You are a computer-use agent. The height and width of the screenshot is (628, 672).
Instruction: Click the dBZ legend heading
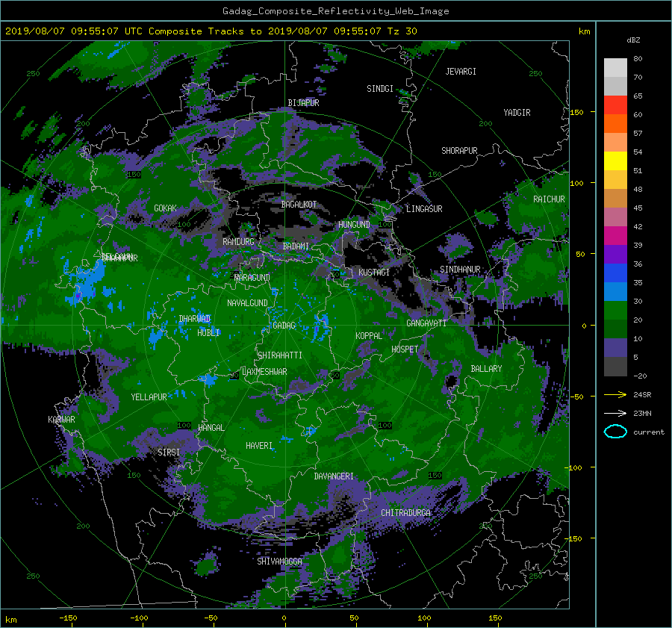pyautogui.click(x=633, y=40)
